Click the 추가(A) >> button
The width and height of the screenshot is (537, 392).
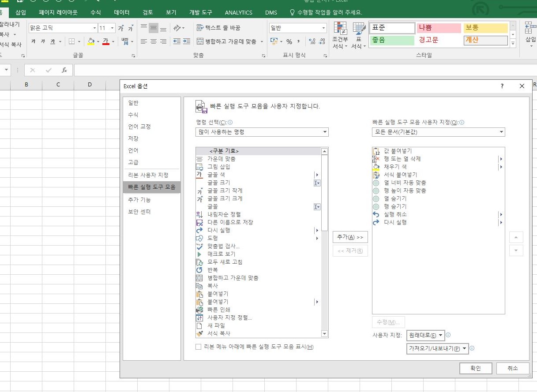tap(350, 237)
